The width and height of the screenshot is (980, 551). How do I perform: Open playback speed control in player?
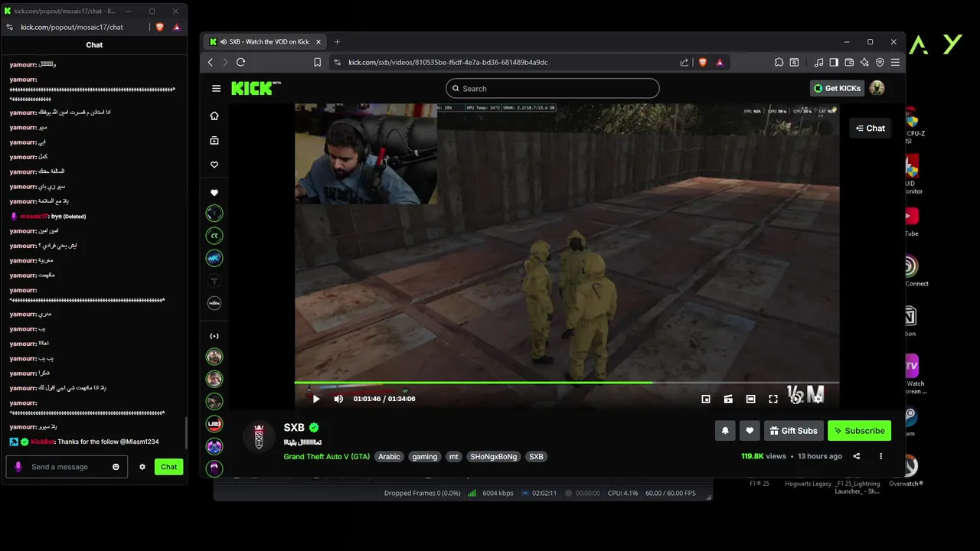click(x=795, y=399)
